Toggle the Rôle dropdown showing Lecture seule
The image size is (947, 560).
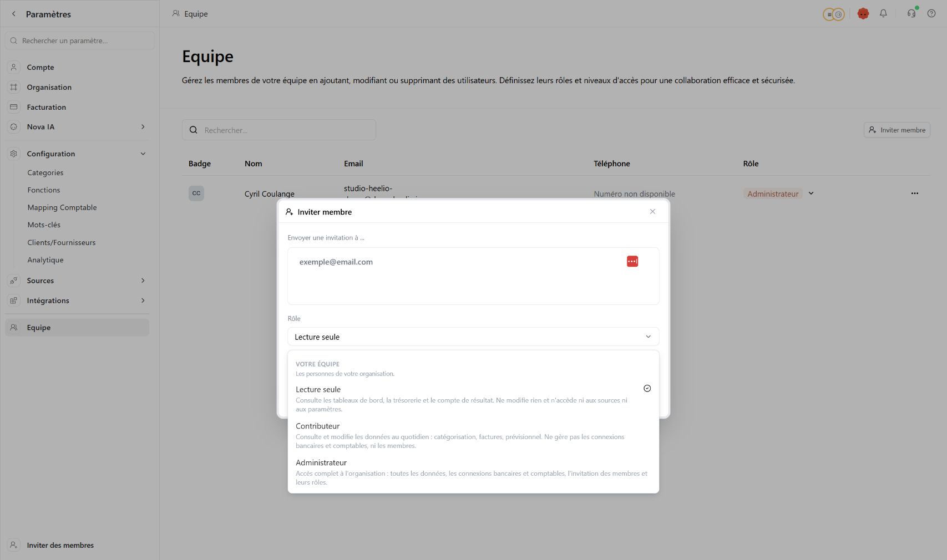click(473, 337)
